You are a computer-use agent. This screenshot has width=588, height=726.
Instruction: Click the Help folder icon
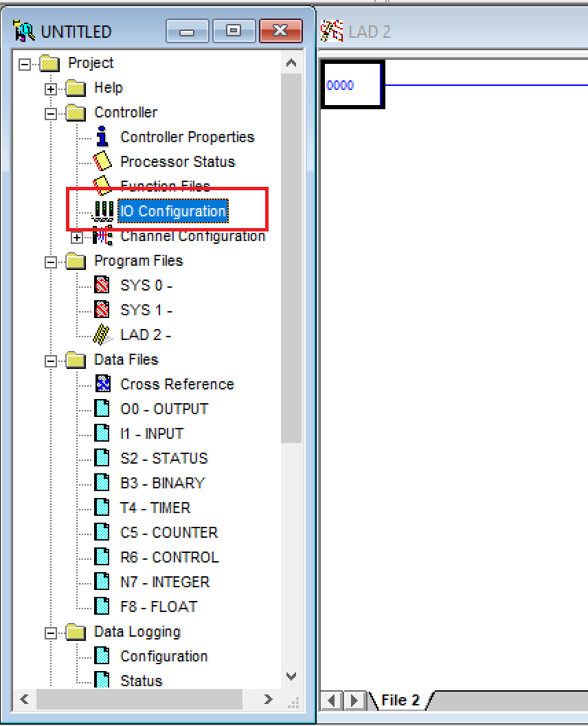coord(76,87)
